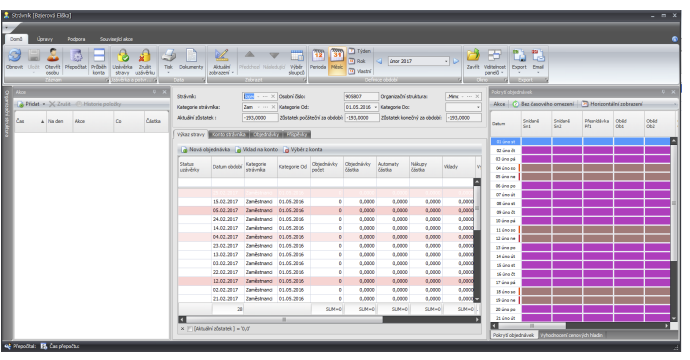Open the Kategorie Od date dropdown
Viewport: 690px width, 360px height.
pos(375,107)
